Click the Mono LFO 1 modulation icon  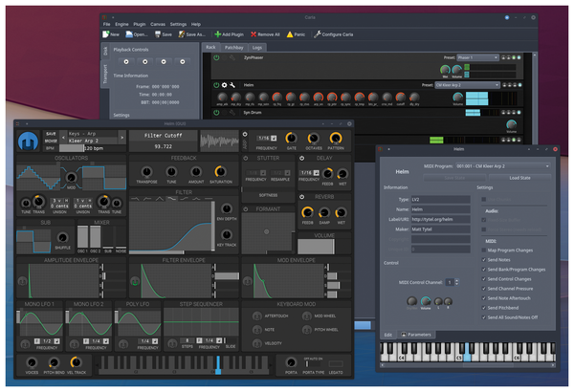tap(25, 344)
